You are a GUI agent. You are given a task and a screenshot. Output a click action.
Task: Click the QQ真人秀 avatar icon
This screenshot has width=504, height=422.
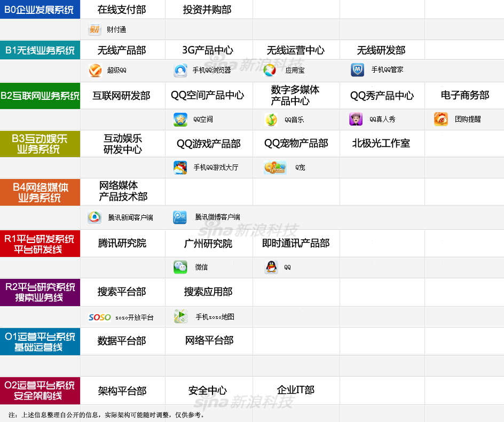click(x=356, y=119)
